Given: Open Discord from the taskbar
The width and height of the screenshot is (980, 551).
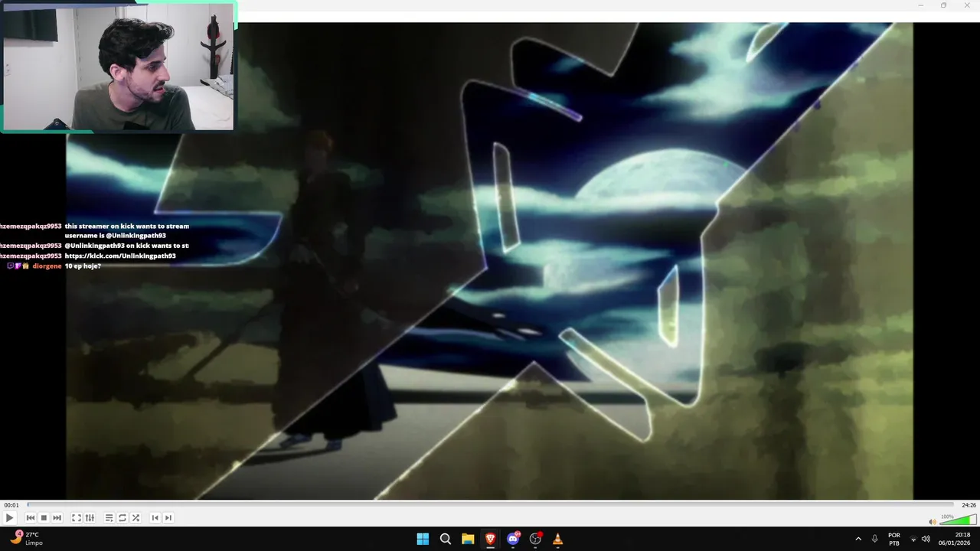Looking at the screenshot, I should pos(513,539).
